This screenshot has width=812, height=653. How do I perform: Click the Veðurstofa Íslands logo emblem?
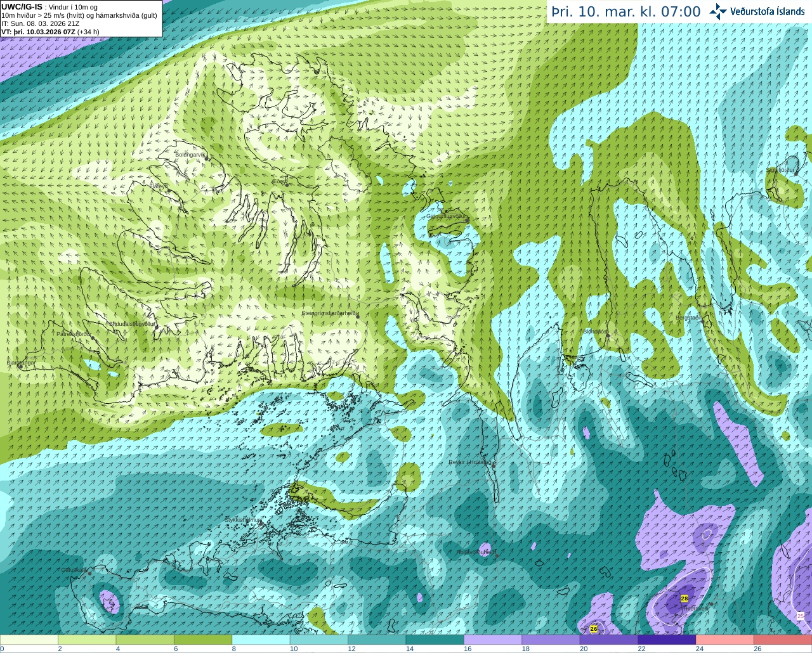718,11
